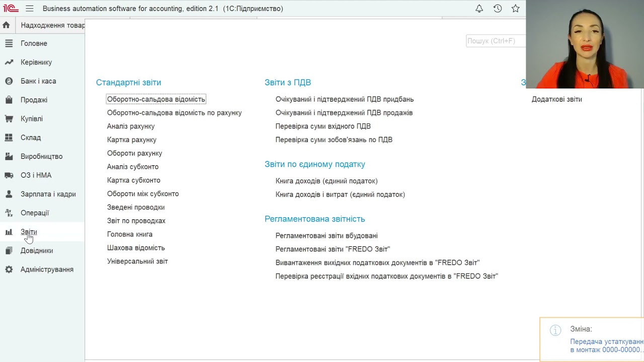Open the Головне section
This screenshot has height=362, width=644.
34,43
